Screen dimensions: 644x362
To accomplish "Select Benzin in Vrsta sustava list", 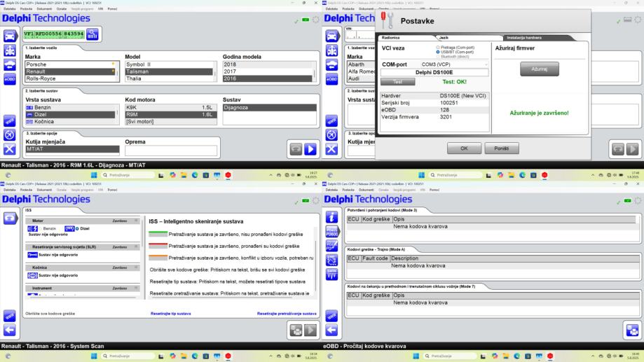I will click(x=71, y=108).
